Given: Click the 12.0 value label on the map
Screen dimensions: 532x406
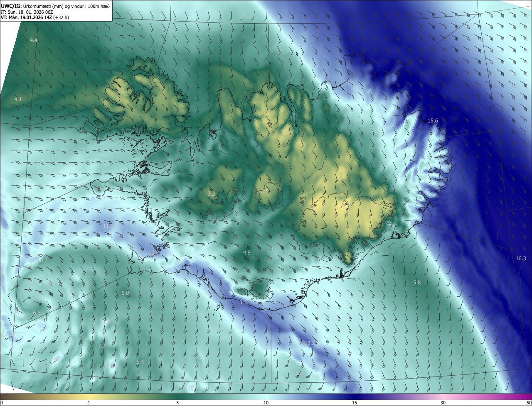Looking at the screenshot, I should pyautogui.click(x=154, y=253).
